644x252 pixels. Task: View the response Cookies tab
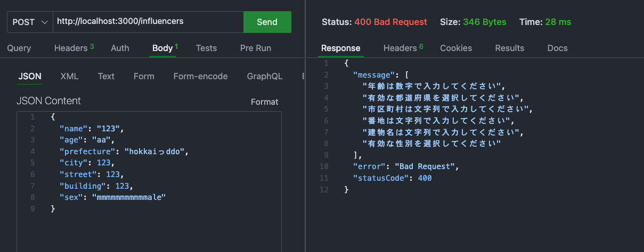coord(456,48)
